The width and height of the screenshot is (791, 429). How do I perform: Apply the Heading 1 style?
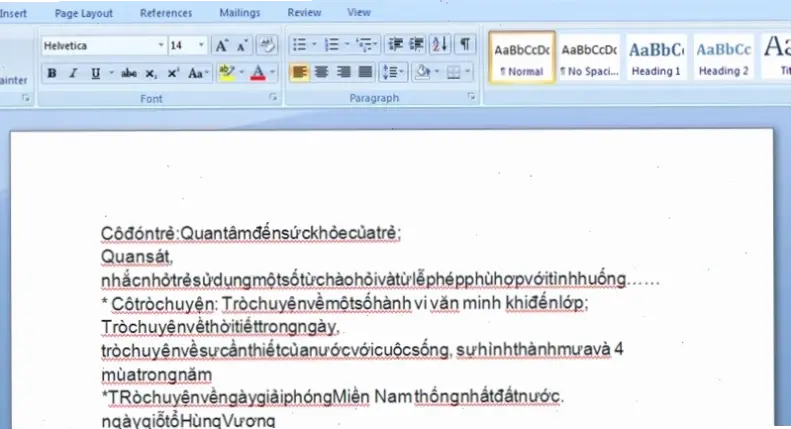click(656, 58)
